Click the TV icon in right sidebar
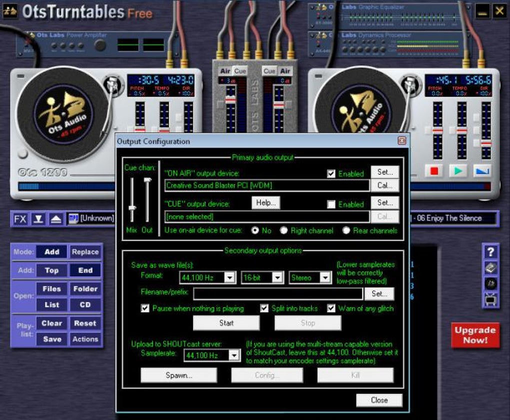Image resolution: width=510 pixels, height=420 pixels. (x=490, y=299)
